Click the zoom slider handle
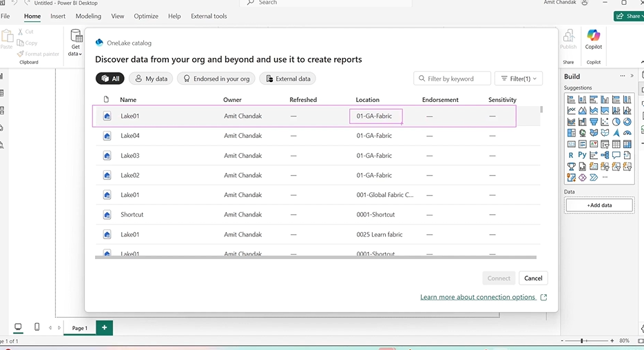Image resolution: width=644 pixels, height=350 pixels. point(581,340)
